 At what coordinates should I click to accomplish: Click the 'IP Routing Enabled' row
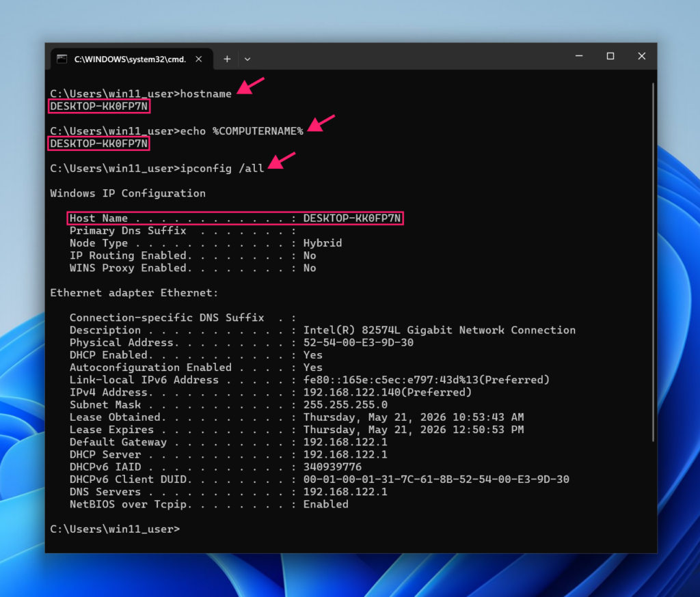point(193,255)
